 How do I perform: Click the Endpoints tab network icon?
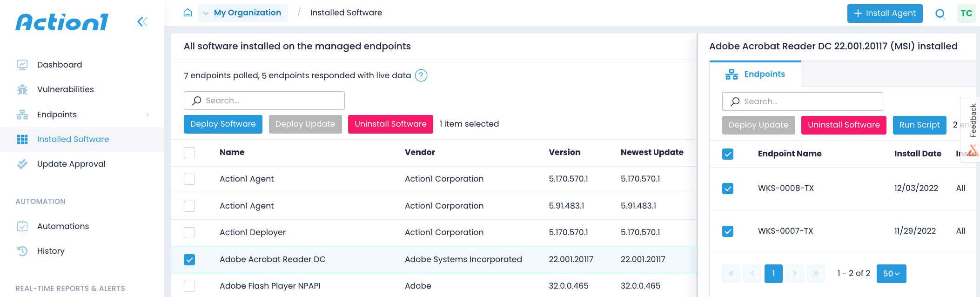[x=732, y=74]
